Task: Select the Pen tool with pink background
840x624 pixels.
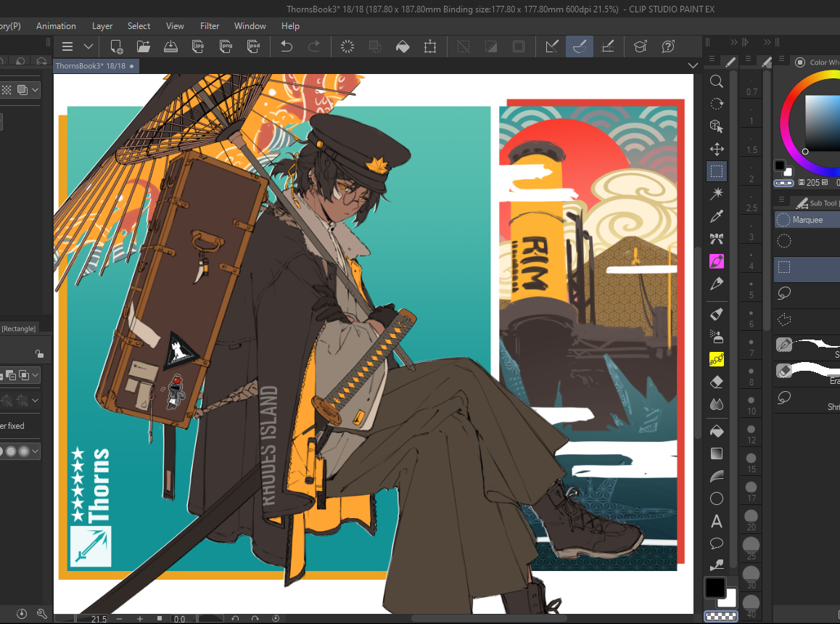Action: pos(716,261)
